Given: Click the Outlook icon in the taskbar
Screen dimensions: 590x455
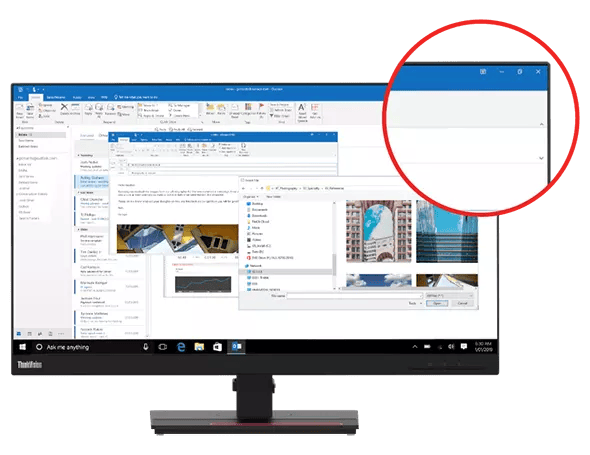Looking at the screenshot, I should (237, 346).
